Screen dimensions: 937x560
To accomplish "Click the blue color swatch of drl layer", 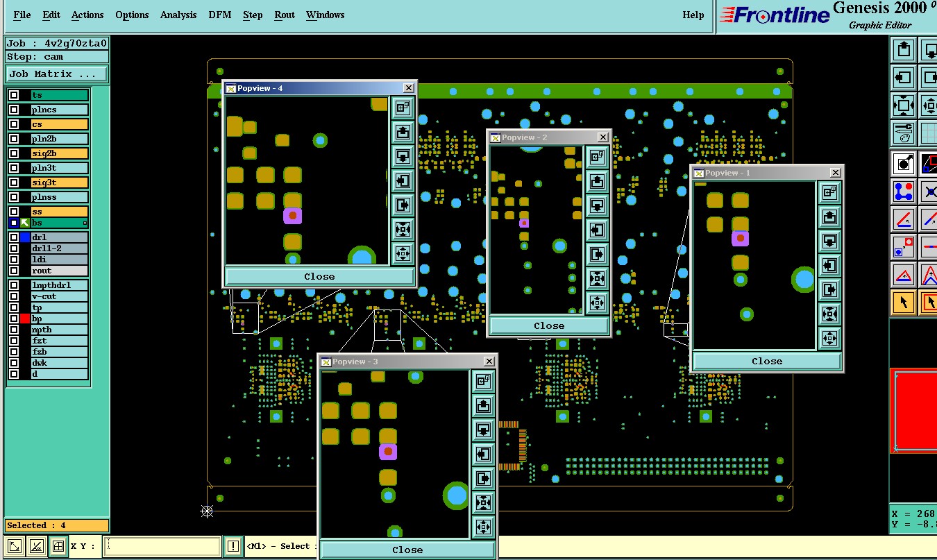I will 25,237.
